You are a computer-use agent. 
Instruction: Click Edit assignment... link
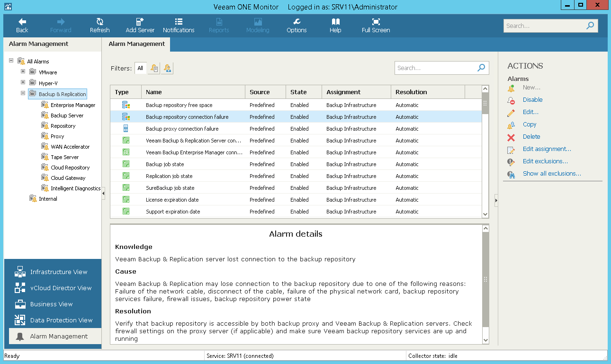pos(547,149)
